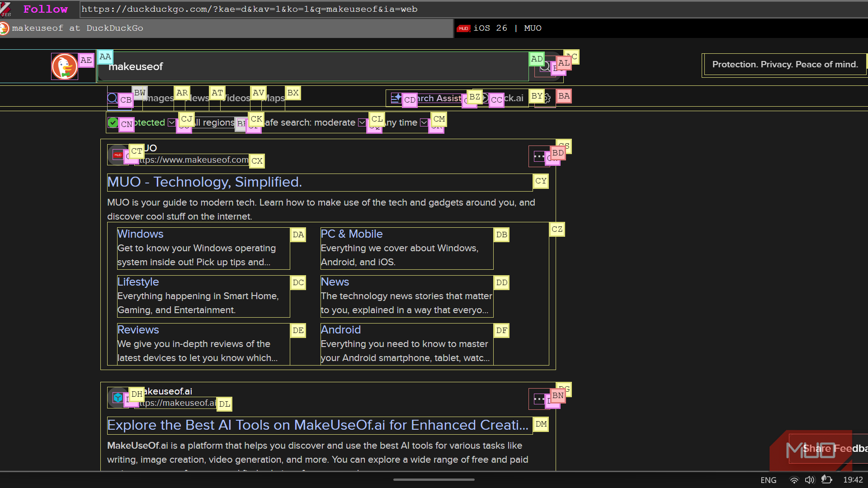
Task: Click the blue cube favicon of makeuseof.ai result
Action: click(118, 398)
